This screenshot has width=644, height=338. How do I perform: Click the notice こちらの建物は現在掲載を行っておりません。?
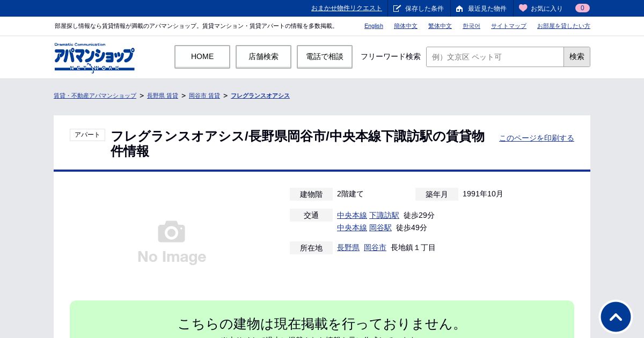tap(322, 324)
